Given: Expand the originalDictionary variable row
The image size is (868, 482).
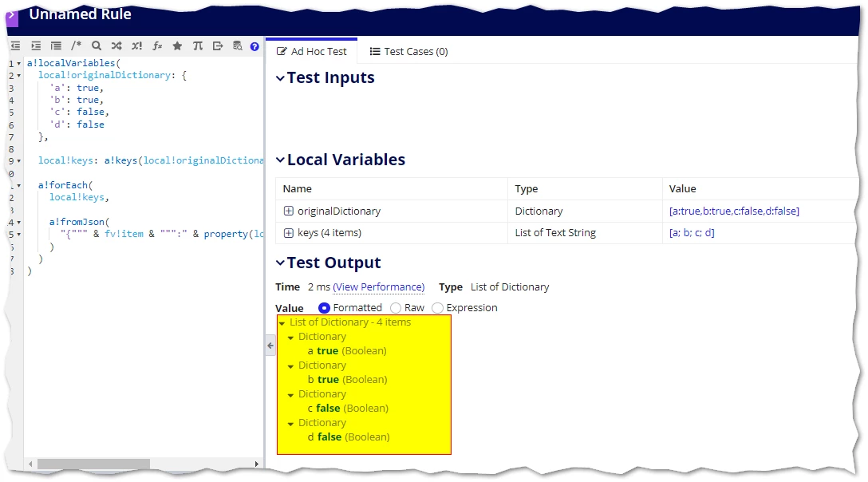Looking at the screenshot, I should pos(289,211).
